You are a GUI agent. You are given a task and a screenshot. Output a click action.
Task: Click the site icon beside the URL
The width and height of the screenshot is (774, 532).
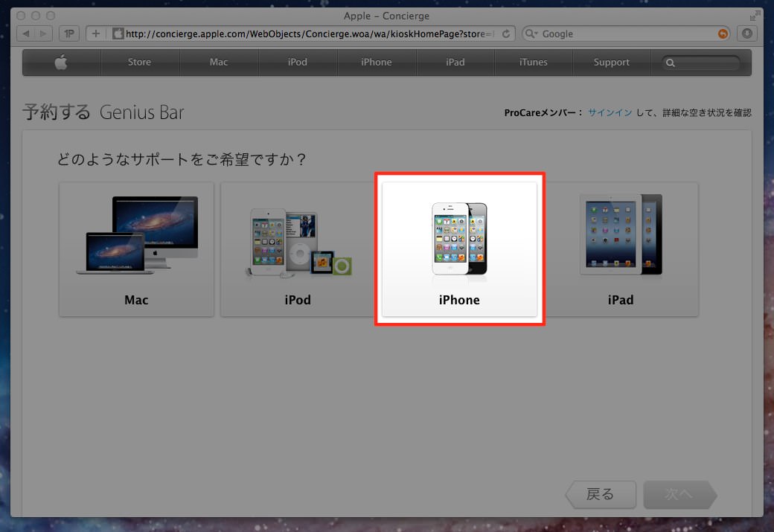coord(118,33)
